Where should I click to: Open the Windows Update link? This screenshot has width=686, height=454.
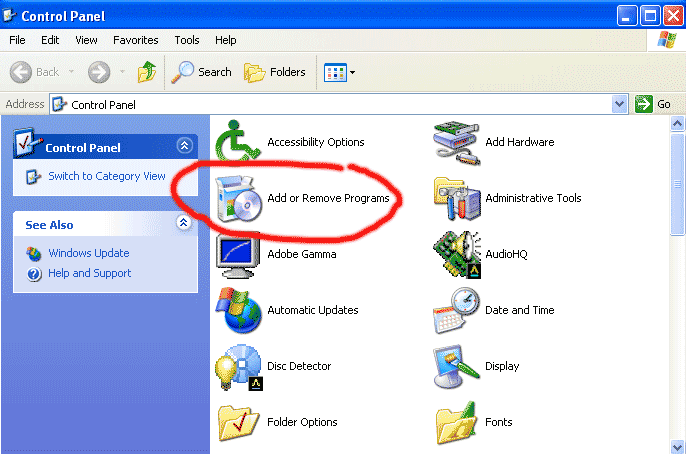pos(89,253)
